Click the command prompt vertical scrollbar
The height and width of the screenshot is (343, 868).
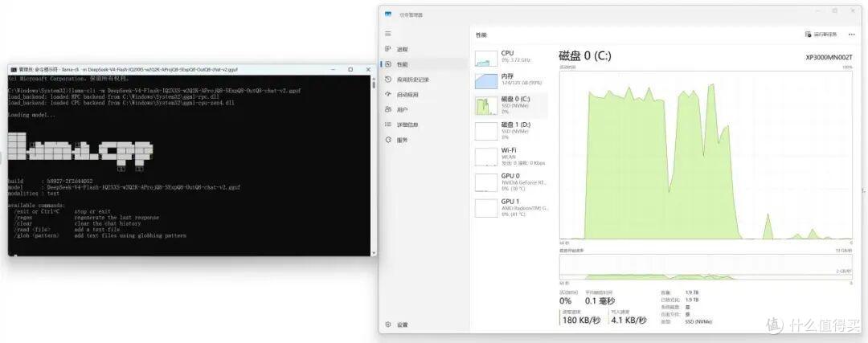pyautogui.click(x=374, y=165)
